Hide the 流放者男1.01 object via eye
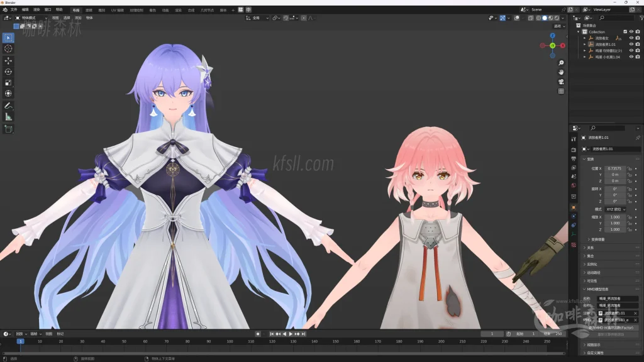 click(631, 45)
